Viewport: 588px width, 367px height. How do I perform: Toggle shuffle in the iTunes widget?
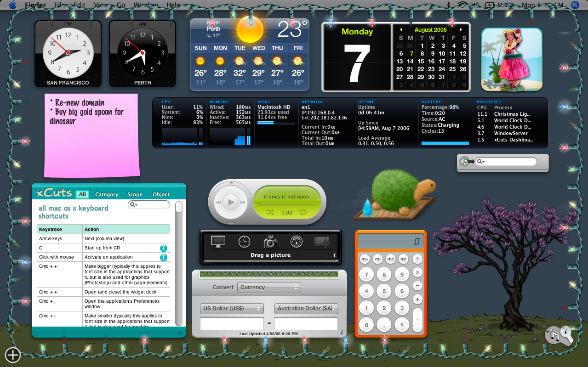[x=270, y=212]
